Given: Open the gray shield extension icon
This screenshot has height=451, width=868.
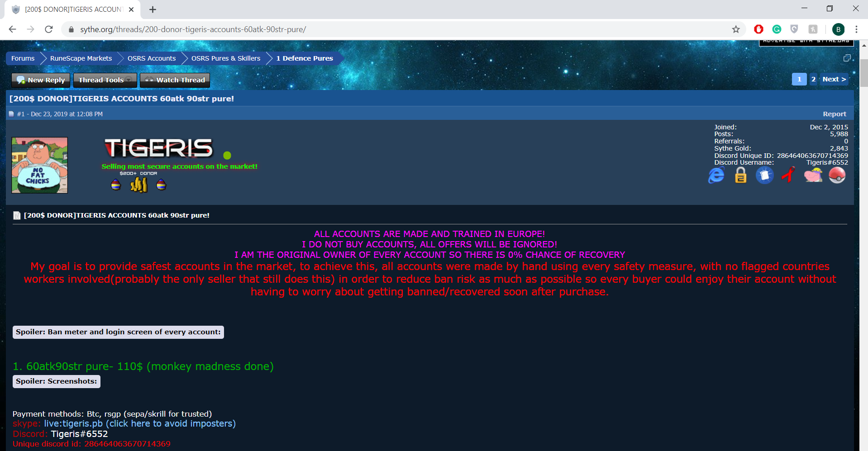Looking at the screenshot, I should (x=794, y=29).
